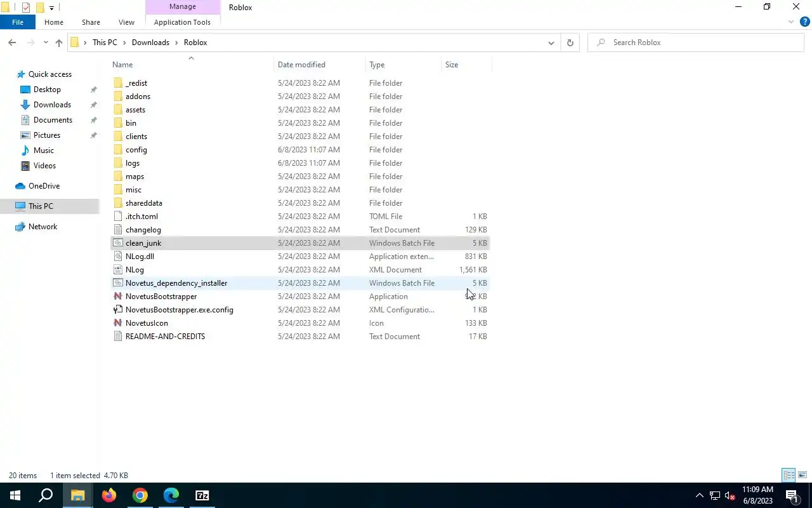Open the Application Tools tab

pos(182,22)
